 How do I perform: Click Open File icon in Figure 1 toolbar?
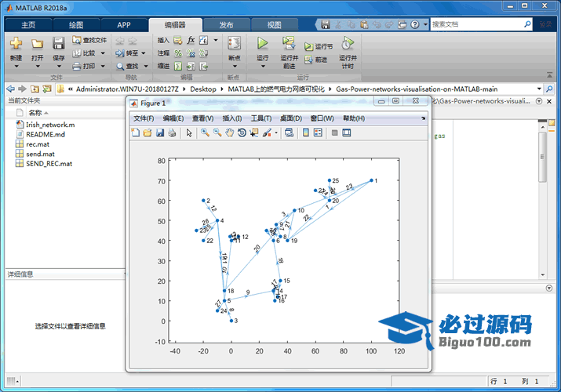[x=148, y=133]
